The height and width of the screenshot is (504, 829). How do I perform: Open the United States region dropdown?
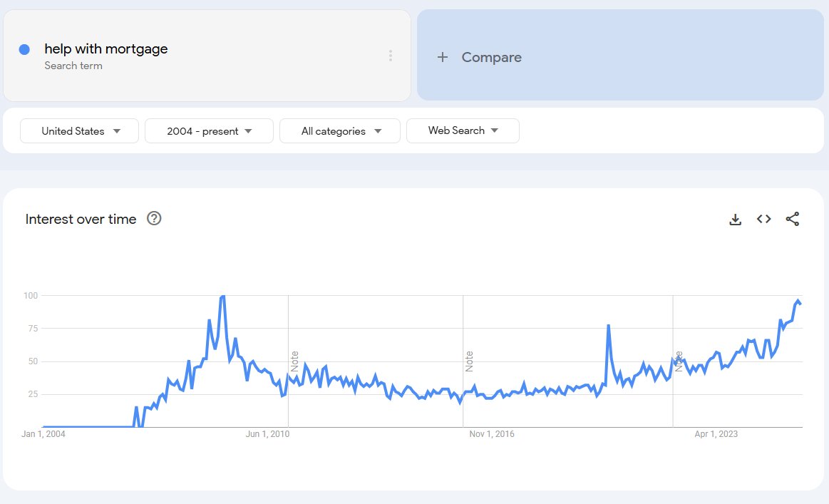[79, 130]
